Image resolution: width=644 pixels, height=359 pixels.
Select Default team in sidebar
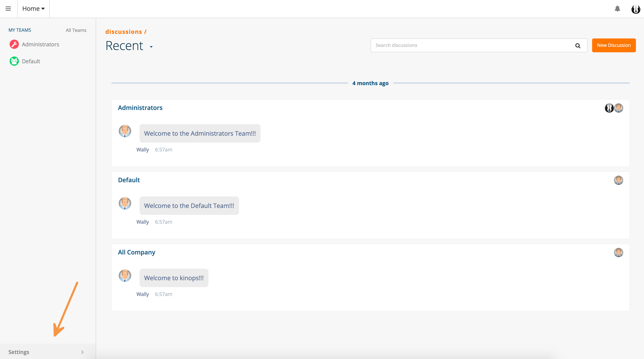[31, 61]
